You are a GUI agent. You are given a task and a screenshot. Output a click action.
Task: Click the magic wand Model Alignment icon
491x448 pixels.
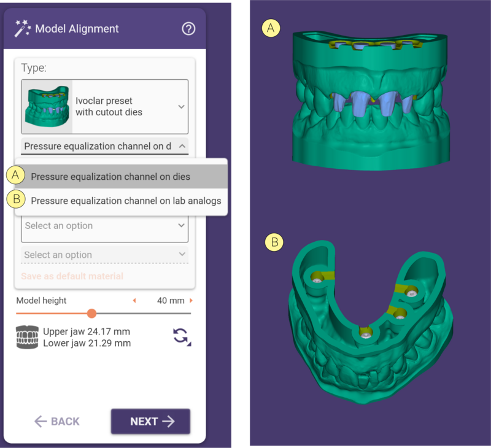pos(23,28)
